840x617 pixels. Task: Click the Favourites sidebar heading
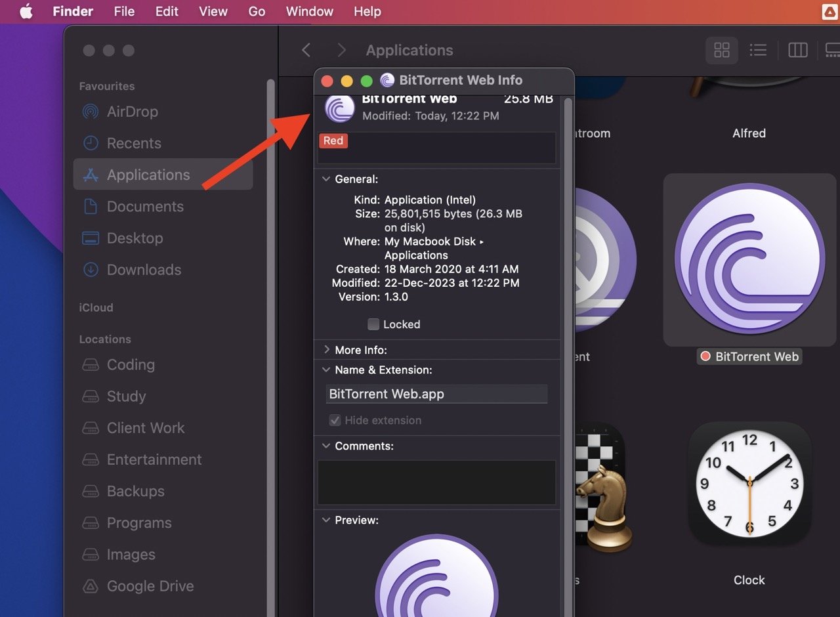pos(107,86)
